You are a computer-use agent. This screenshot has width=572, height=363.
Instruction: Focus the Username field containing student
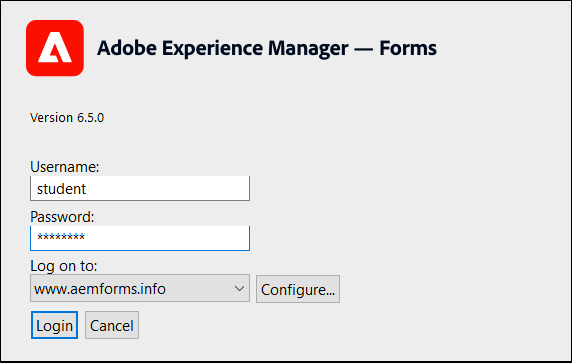[140, 189]
